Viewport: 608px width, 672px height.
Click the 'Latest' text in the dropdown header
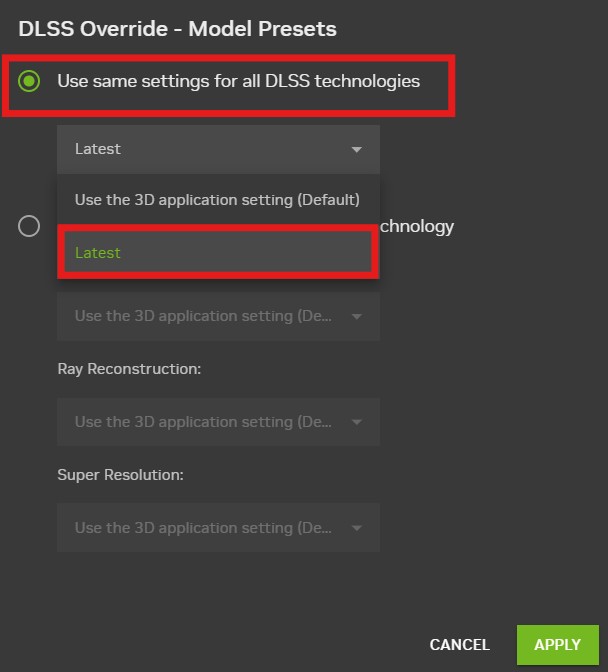98,149
